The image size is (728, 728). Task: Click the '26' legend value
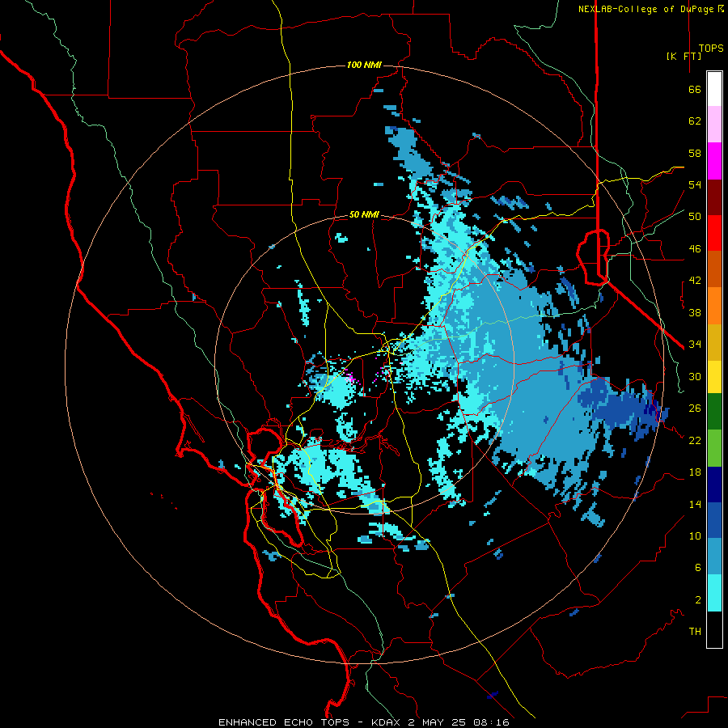pos(695,408)
